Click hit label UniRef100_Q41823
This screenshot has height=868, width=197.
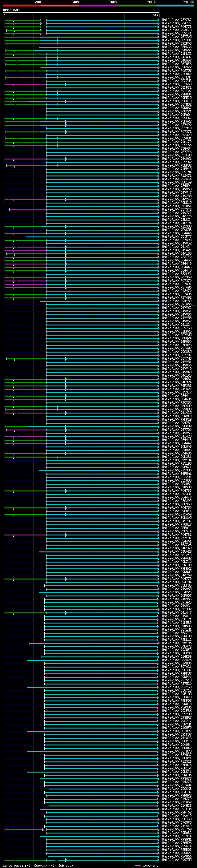click(x=177, y=738)
